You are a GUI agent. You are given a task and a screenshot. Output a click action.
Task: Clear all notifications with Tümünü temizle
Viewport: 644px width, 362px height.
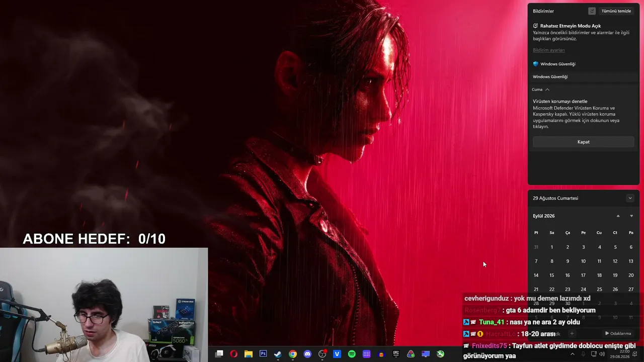616,11
